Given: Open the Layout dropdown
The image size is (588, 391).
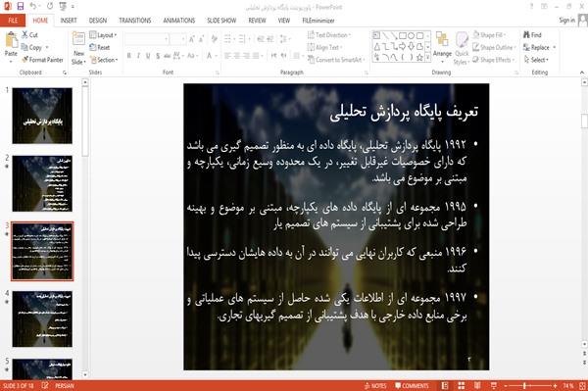Looking at the screenshot, I should [x=103, y=35].
